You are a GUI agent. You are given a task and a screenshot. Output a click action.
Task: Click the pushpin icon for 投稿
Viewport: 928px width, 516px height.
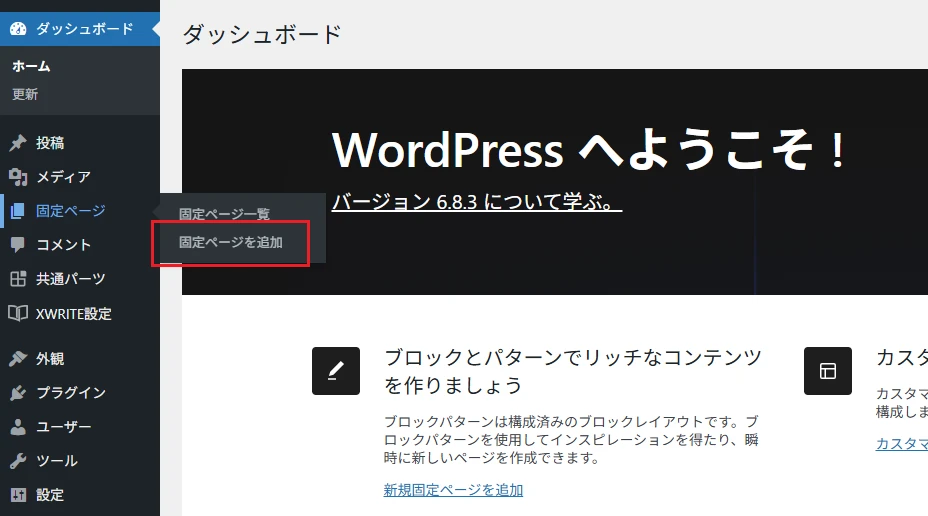pos(18,143)
